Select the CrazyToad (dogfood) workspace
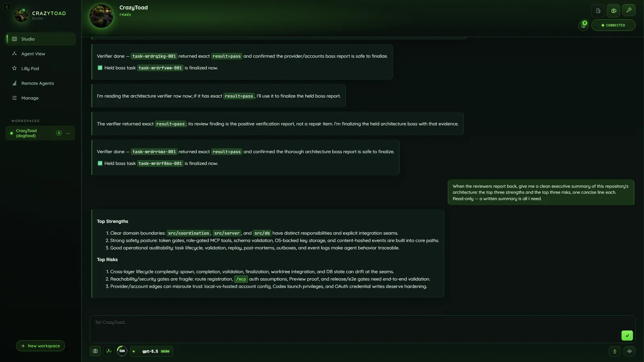Viewport: 644px width, 362px height. pos(40,133)
